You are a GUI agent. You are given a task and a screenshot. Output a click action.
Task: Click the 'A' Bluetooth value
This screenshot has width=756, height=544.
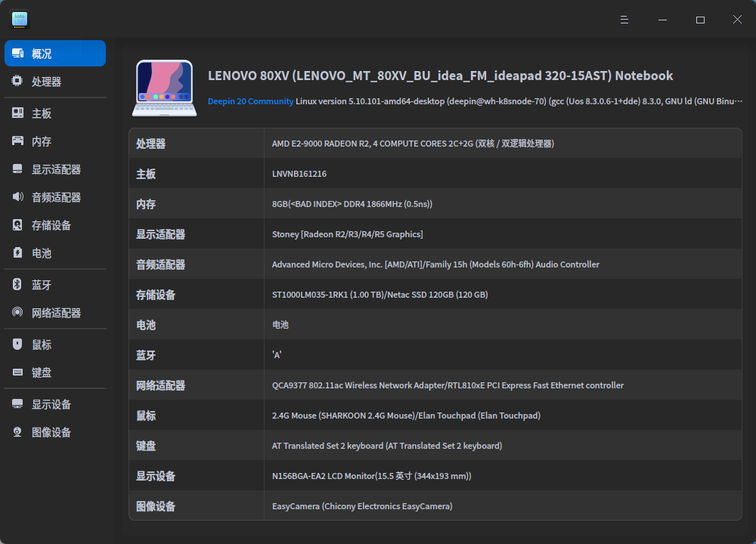click(277, 355)
